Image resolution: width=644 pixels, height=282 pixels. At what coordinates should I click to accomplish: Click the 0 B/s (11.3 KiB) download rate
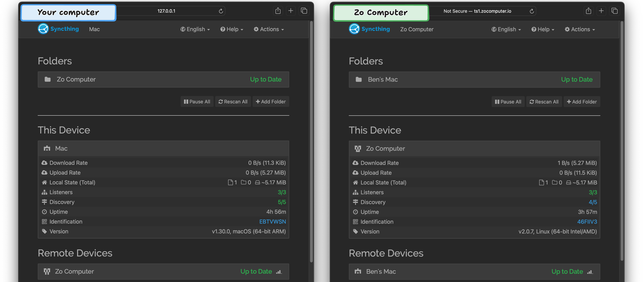pos(267,163)
